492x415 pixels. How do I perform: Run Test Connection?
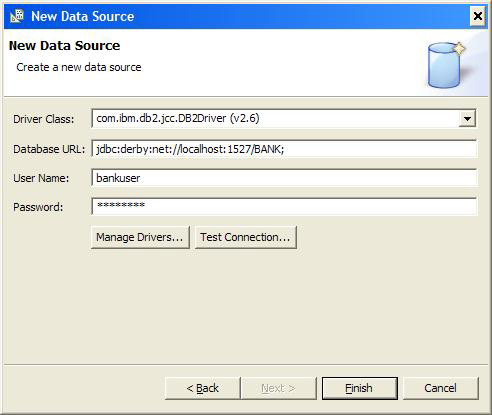[246, 237]
